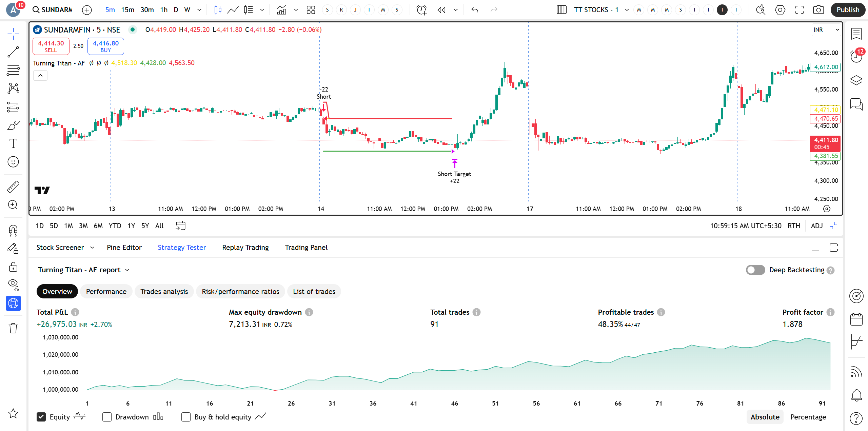868x431 pixels.
Task: Enable Deep Backtesting switch
Action: tap(755, 270)
